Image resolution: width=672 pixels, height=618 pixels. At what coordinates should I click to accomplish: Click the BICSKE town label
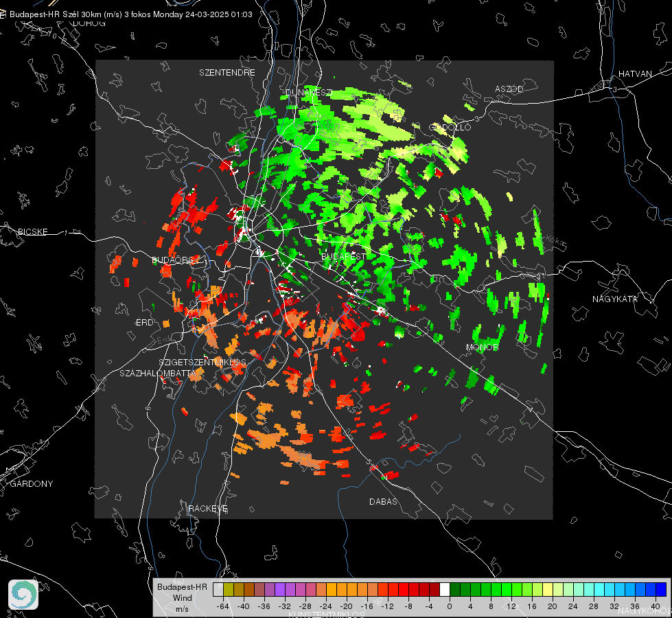[32, 231]
